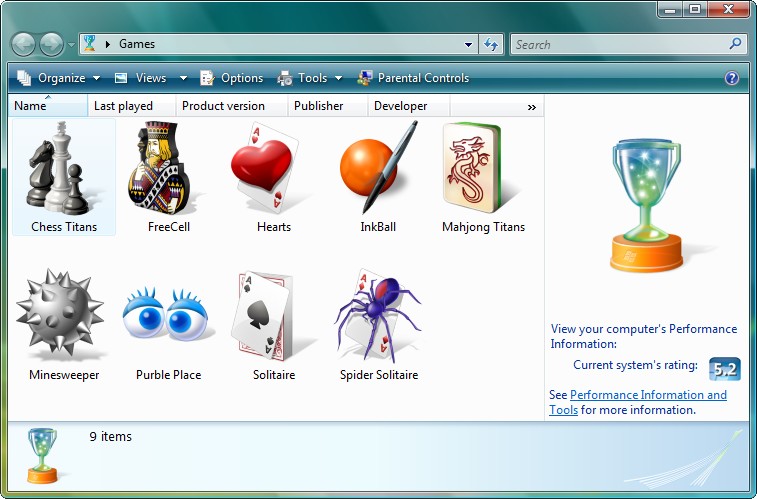The image size is (757, 499).
Task: Click the Help question mark icon
Action: tap(732, 78)
